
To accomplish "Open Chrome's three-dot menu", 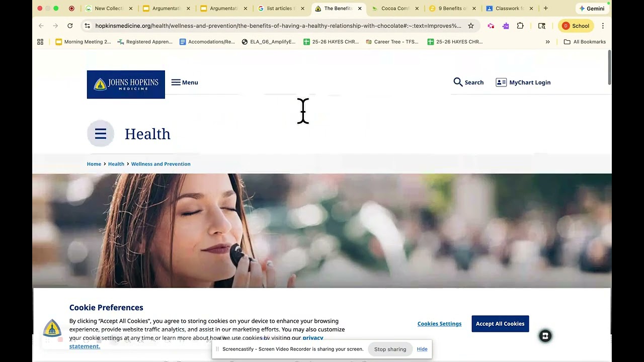I will pos(603,26).
